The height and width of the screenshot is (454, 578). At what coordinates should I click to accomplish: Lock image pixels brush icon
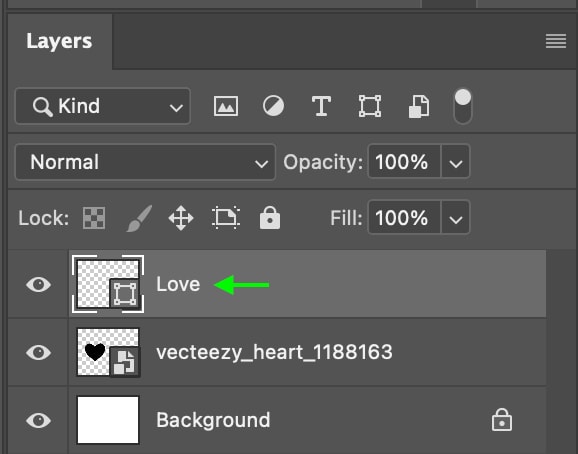click(x=139, y=219)
